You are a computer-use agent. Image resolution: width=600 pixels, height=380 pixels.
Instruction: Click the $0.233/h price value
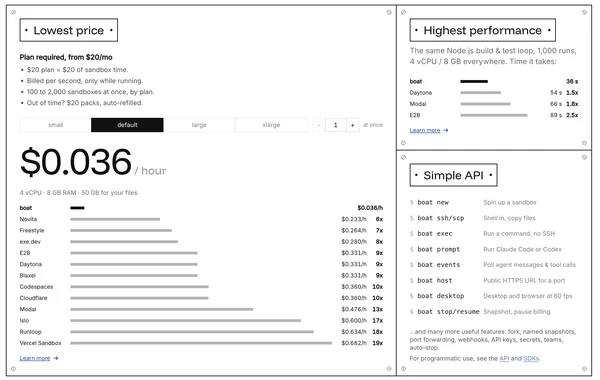tap(354, 219)
